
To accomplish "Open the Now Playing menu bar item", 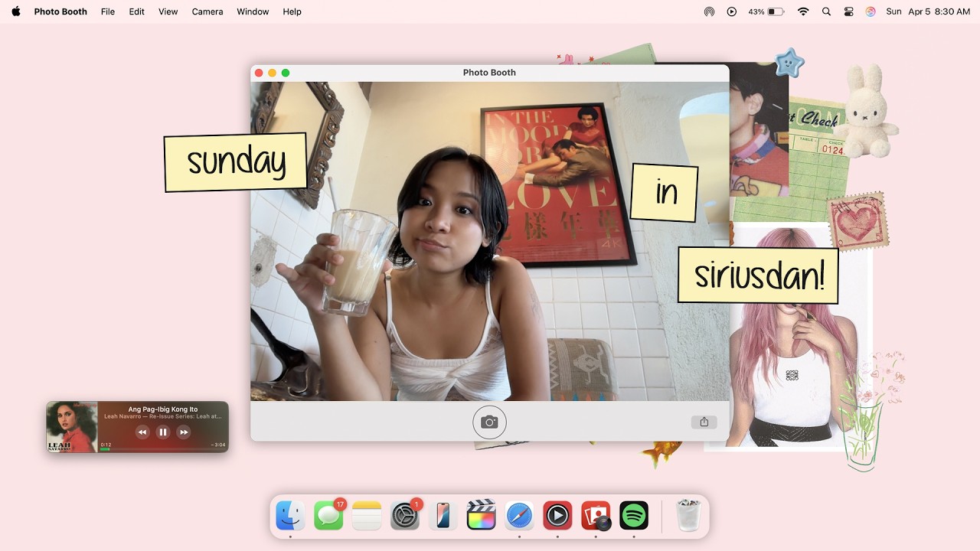I will 732,11.
